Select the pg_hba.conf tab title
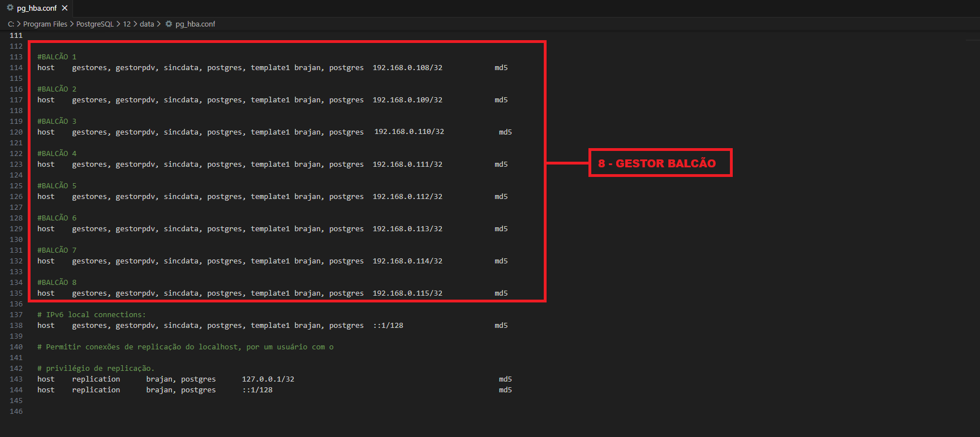Screen dimensions: 980x437 [x=37, y=8]
